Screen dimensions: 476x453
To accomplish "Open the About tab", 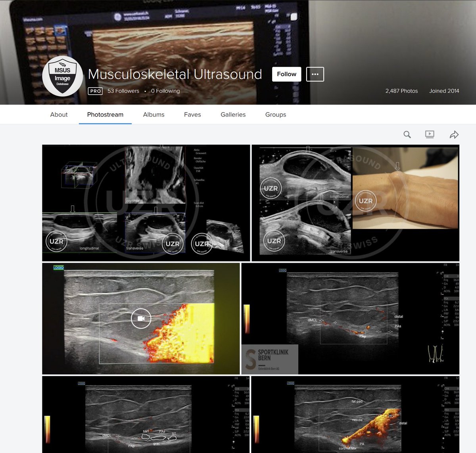I will 59,115.
